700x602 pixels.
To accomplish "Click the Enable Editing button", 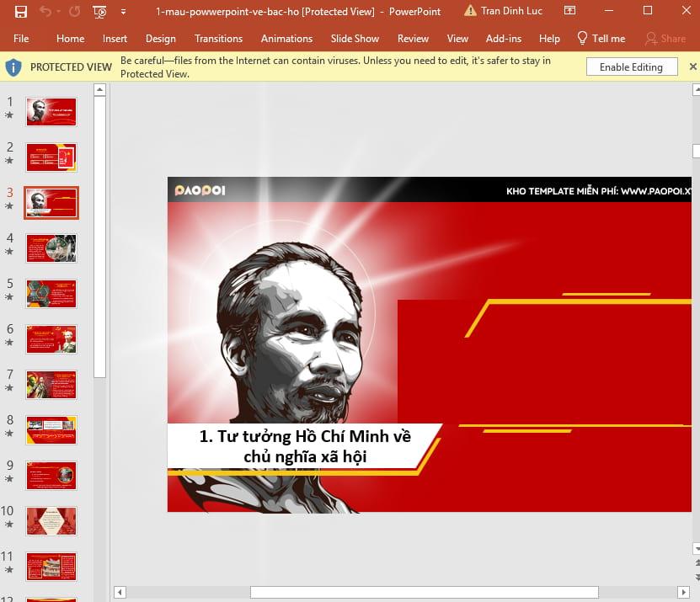I will point(632,67).
